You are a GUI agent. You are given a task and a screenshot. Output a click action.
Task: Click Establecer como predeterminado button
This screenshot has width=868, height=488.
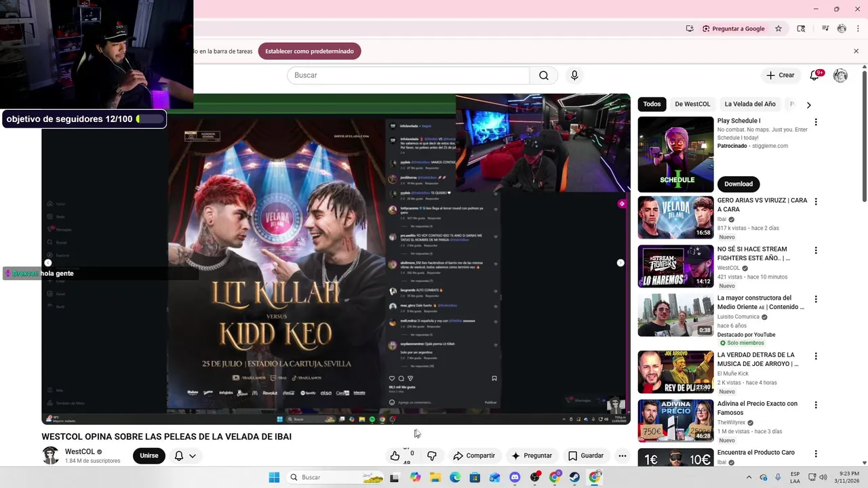309,52
